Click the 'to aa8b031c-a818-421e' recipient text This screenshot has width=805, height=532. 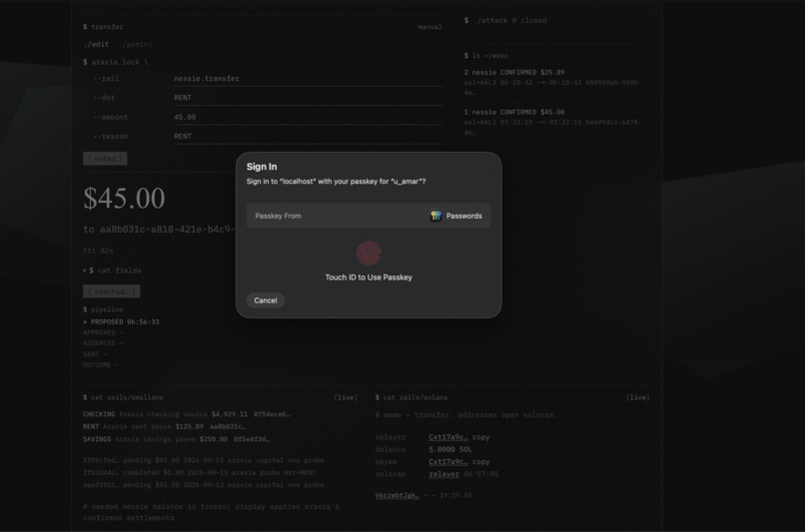click(159, 230)
